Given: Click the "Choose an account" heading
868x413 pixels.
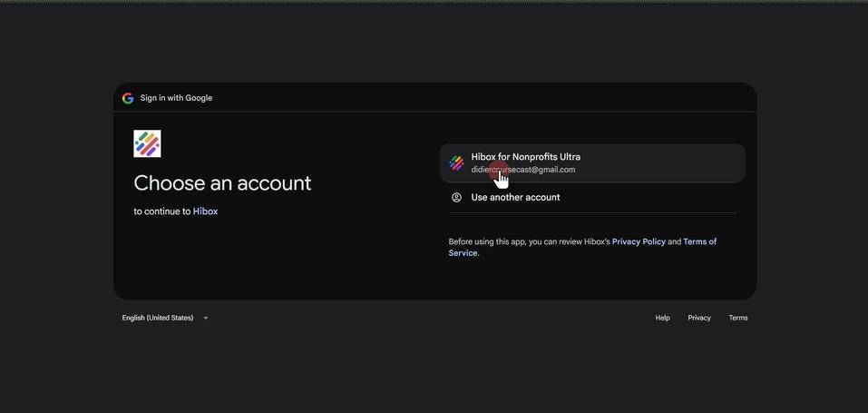Looking at the screenshot, I should tap(222, 183).
